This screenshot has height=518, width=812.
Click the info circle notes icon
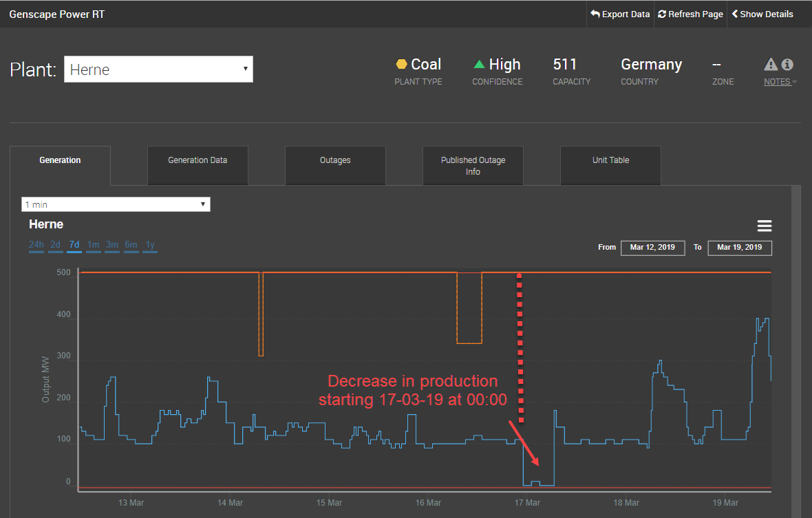coord(787,64)
